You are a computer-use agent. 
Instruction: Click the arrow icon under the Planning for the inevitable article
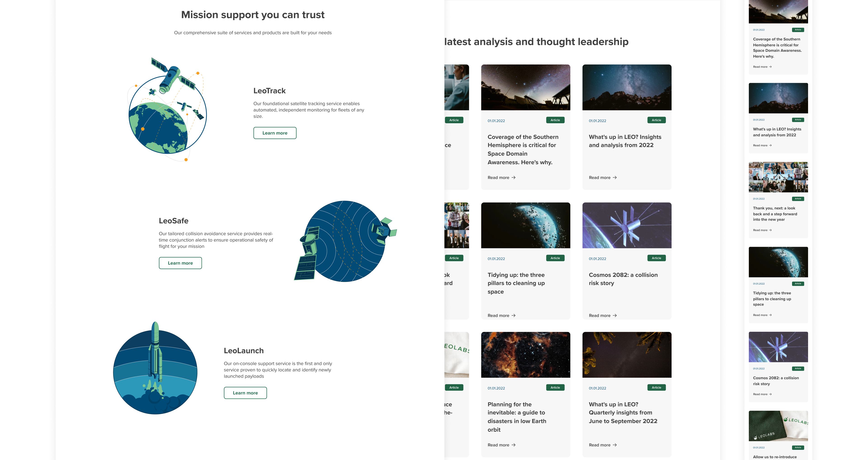(x=514, y=445)
